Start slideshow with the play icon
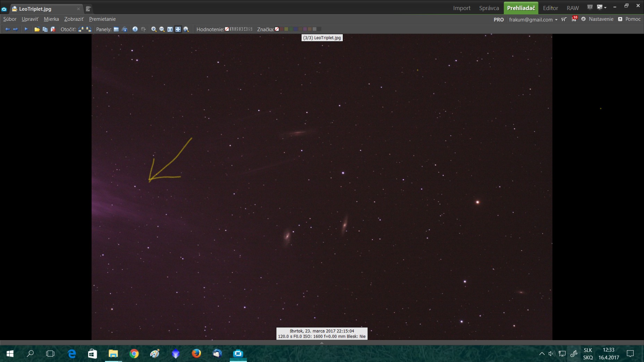The width and height of the screenshot is (644, 362). (26, 29)
